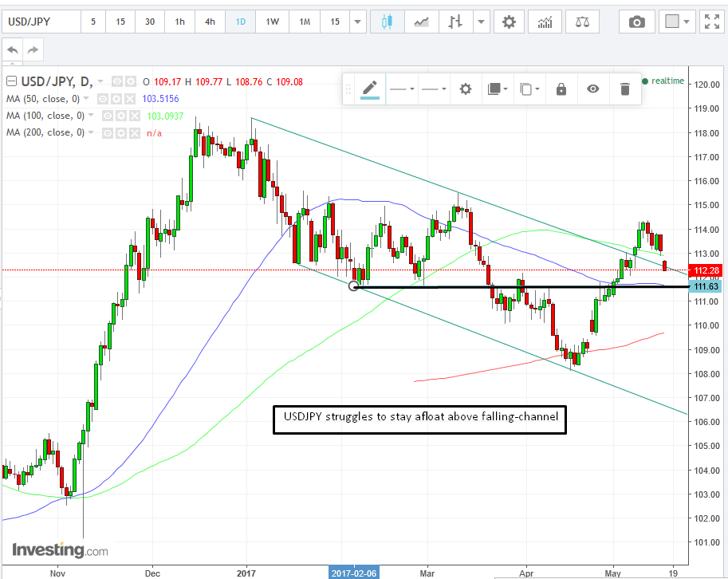Image resolution: width=728 pixels, height=579 pixels.
Task: Click the pencil line color tool
Action: tap(369, 89)
